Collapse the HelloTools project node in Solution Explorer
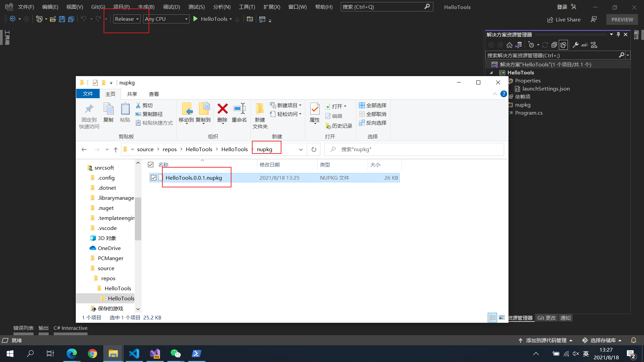This screenshot has width=644, height=362. click(x=491, y=73)
